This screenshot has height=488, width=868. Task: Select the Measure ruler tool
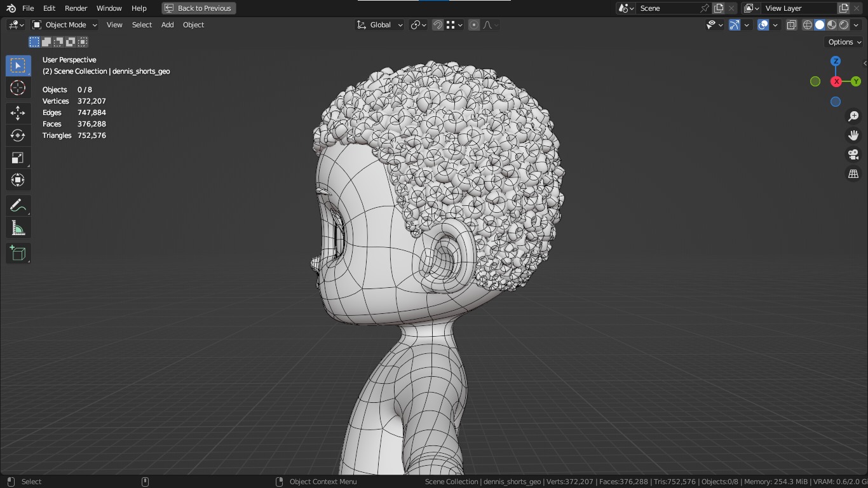[x=18, y=227]
